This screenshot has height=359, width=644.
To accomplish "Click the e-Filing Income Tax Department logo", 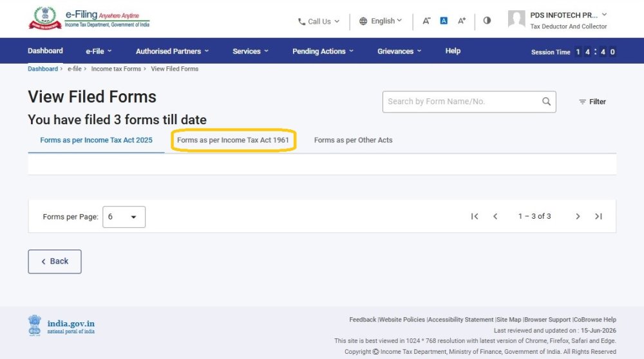I will coord(89,19).
